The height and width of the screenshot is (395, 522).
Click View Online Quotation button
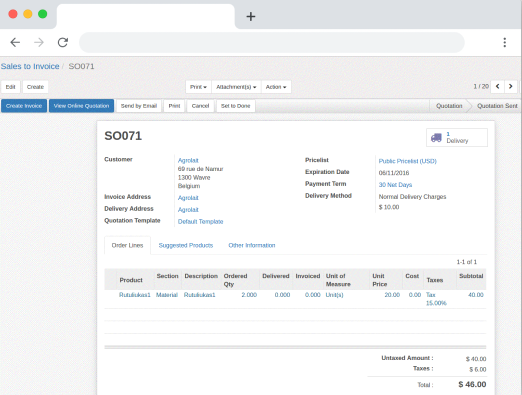point(81,106)
